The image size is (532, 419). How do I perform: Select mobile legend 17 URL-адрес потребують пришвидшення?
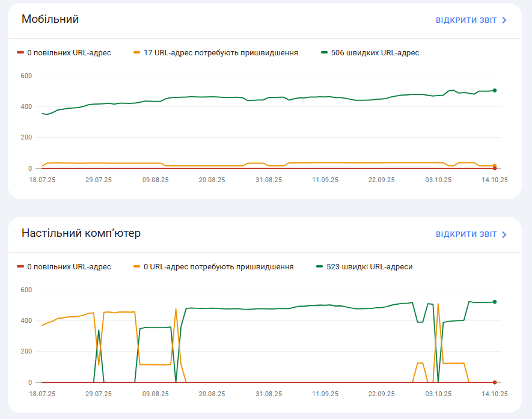[216, 53]
